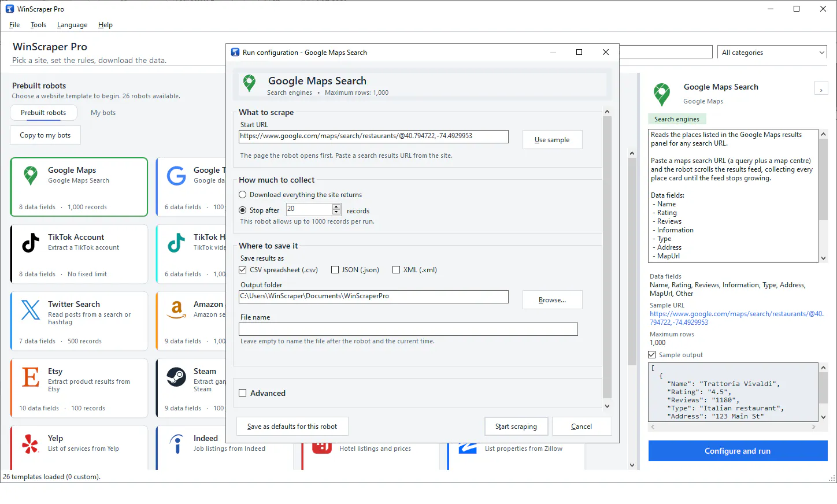
Task: Select the Twitter Search robot card
Action: pos(79,321)
